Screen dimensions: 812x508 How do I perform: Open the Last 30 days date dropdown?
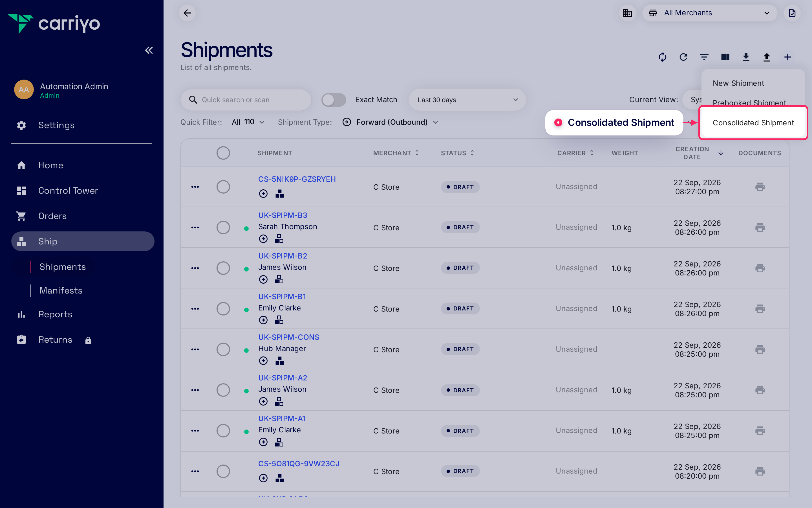[x=467, y=100]
